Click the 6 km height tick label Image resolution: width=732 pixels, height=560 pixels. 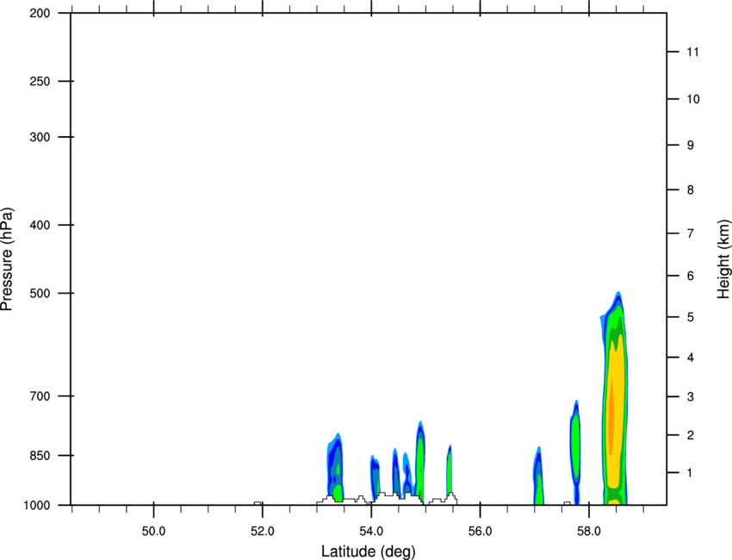click(690, 276)
